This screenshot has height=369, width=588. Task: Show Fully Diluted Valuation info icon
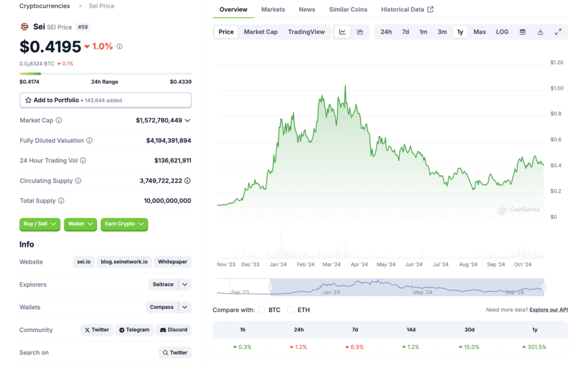click(x=89, y=141)
